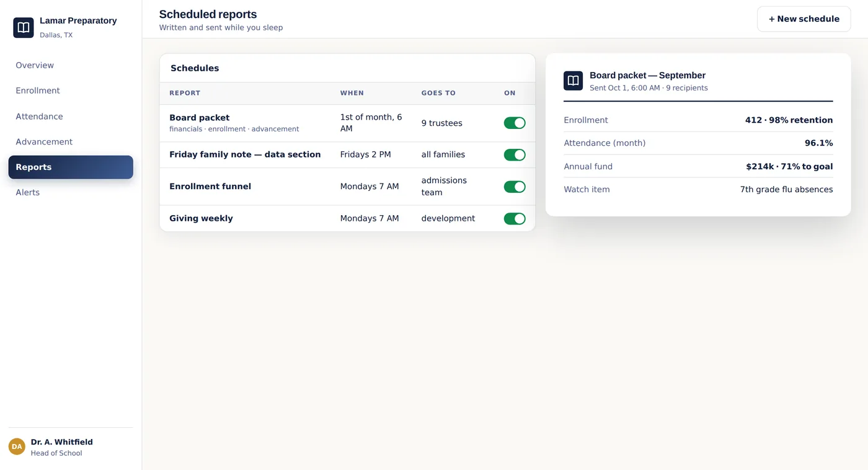868x470 pixels.
Task: Open the Alerts page
Action: click(x=71, y=192)
